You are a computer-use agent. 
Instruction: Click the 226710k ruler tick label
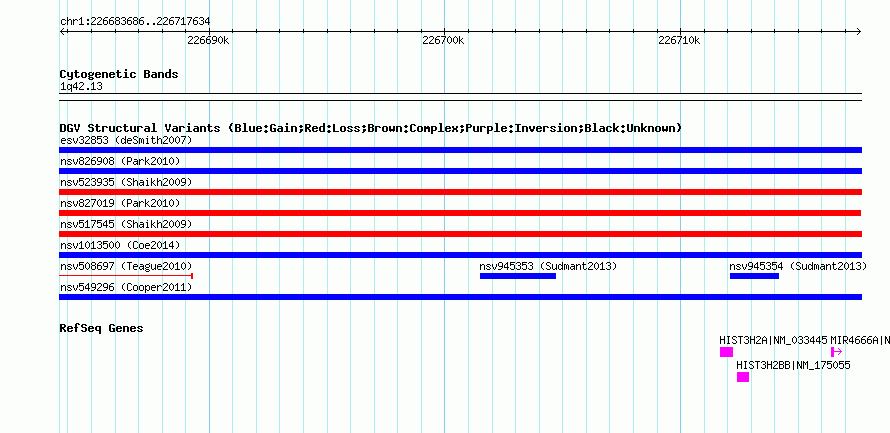(679, 40)
